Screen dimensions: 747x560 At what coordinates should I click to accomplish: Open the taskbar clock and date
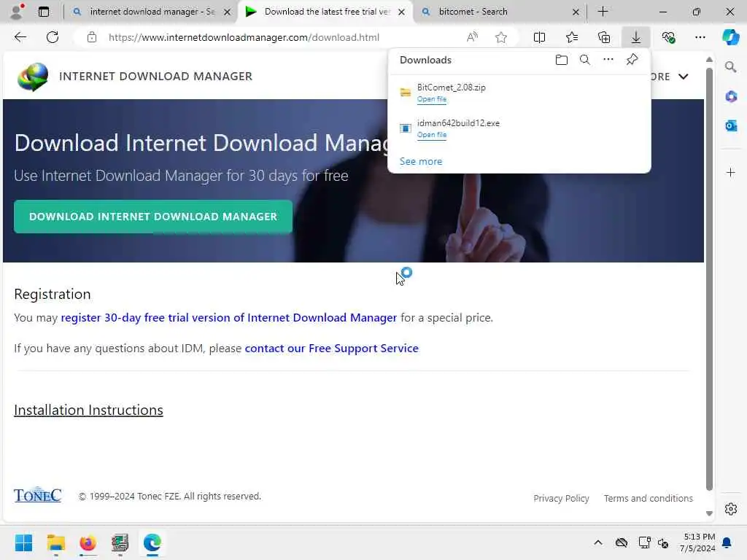tap(697, 542)
